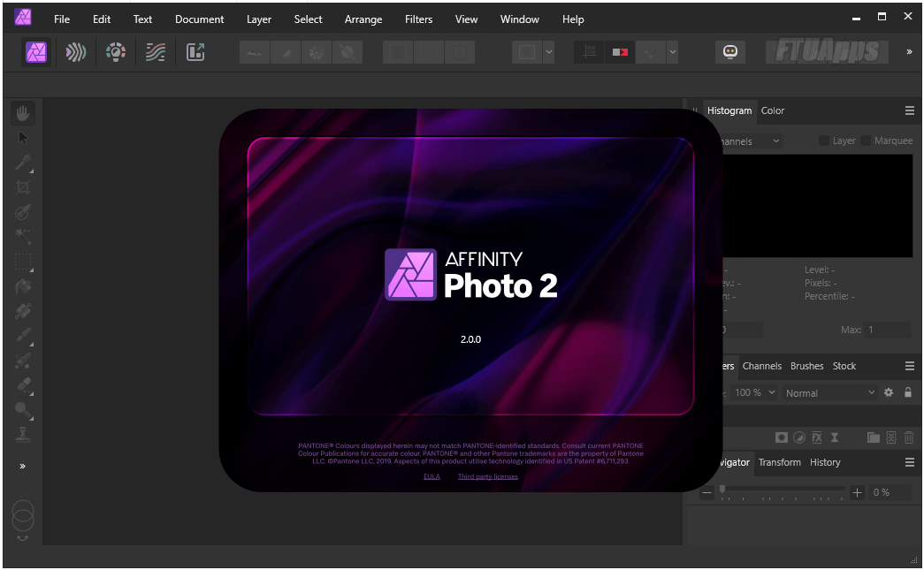The height and width of the screenshot is (570, 924).
Task: Switch to the Export Persona
Action: point(195,52)
